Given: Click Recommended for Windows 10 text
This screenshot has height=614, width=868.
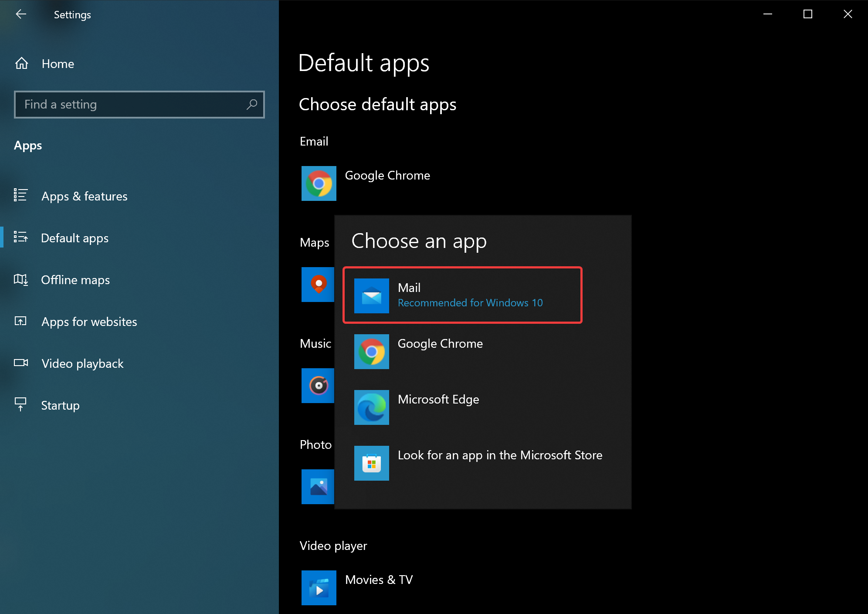Looking at the screenshot, I should click(470, 303).
